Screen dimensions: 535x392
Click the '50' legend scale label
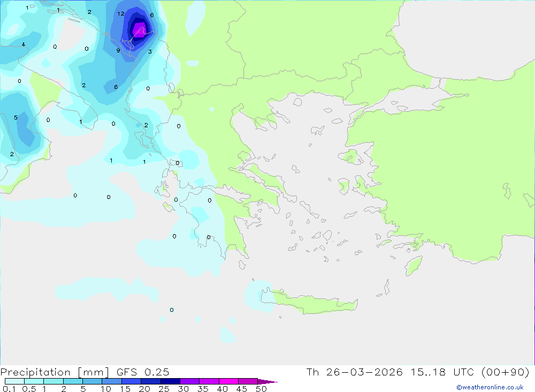[261, 389]
